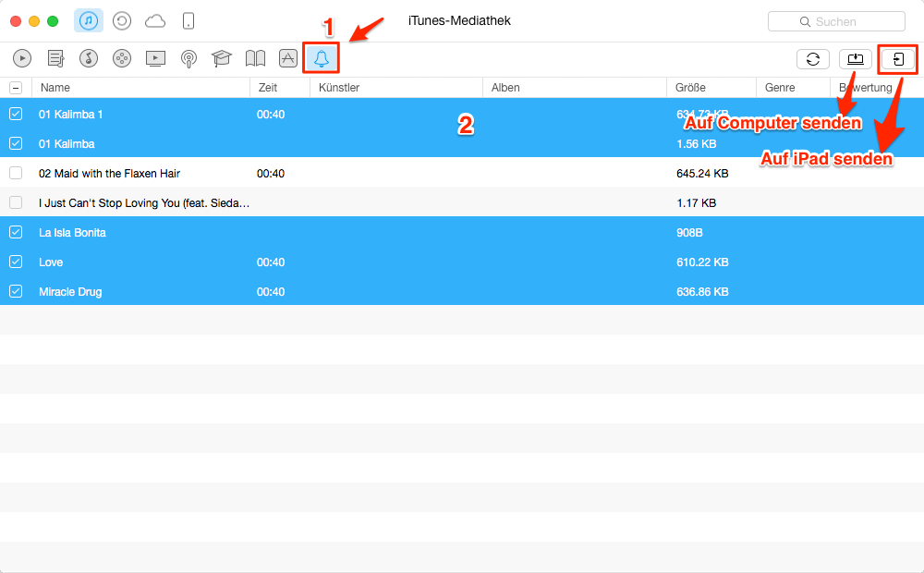Select the Podcasts category icon
The width and height of the screenshot is (924, 573).
(188, 59)
